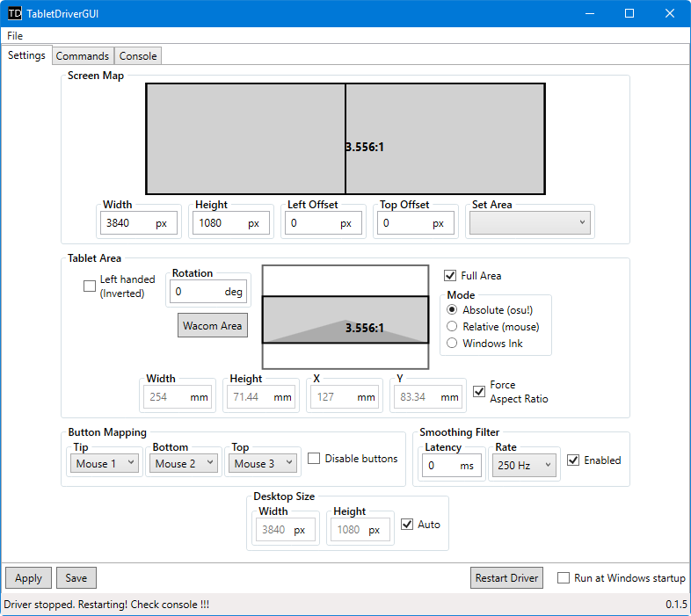Maximize the TabletDriverGUI window
The height and width of the screenshot is (616, 691).
[629, 13]
